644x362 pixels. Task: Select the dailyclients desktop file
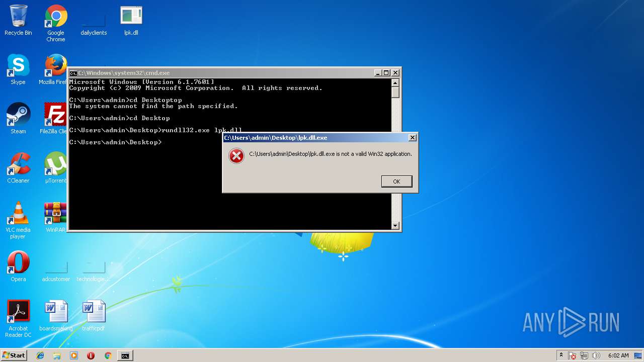point(94,21)
